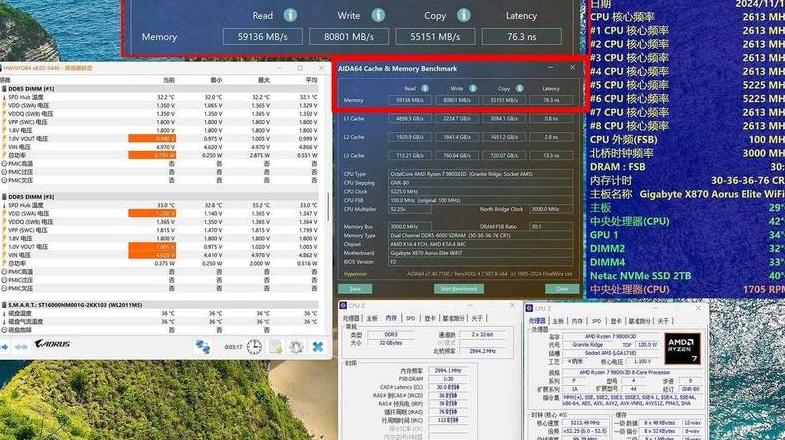The image size is (785, 440).
Task: Open the 显卡 tab in left CPU-Z window
Action: (x=430, y=318)
